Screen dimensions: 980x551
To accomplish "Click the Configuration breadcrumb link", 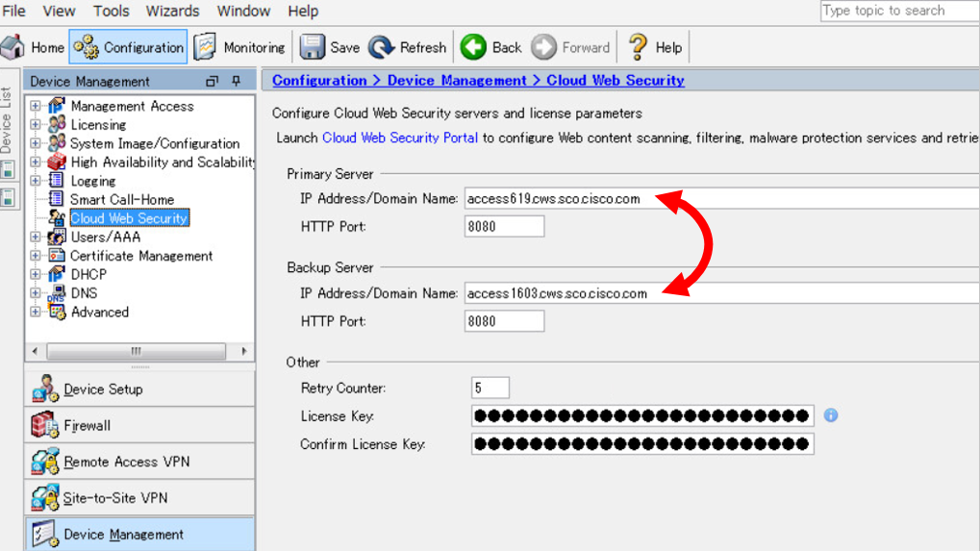I will 319,81.
